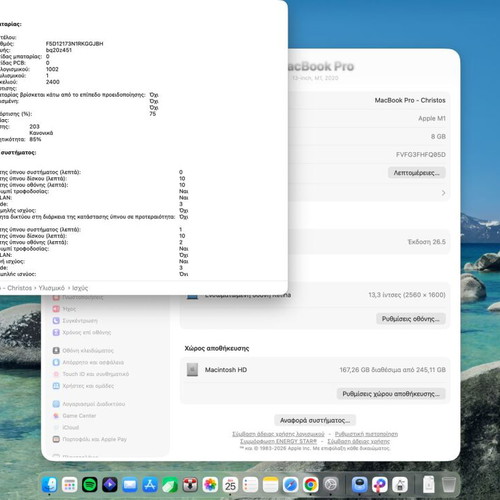Open System Settings gear in Dock
This screenshot has width=500, height=500.
pos(330,485)
